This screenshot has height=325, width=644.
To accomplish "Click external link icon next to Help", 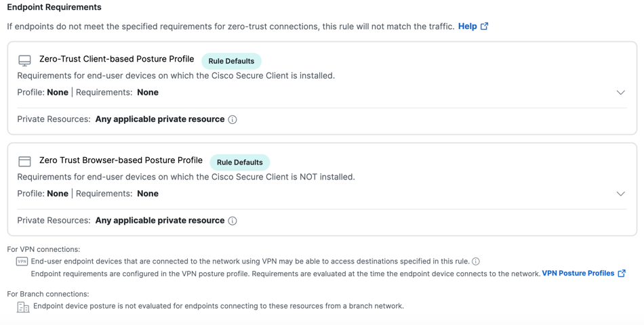I will coord(484,26).
